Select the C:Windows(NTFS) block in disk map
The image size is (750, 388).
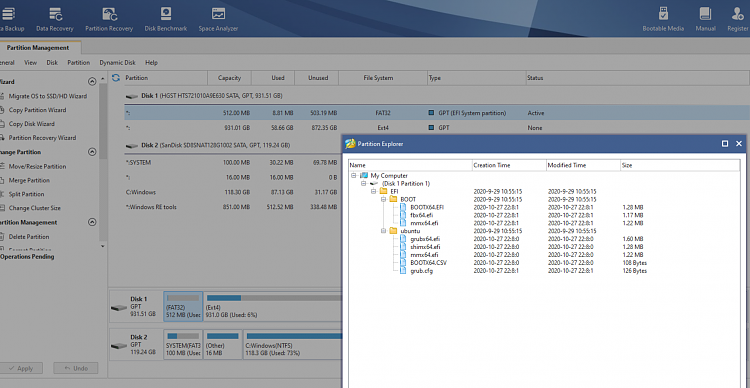tap(293, 345)
